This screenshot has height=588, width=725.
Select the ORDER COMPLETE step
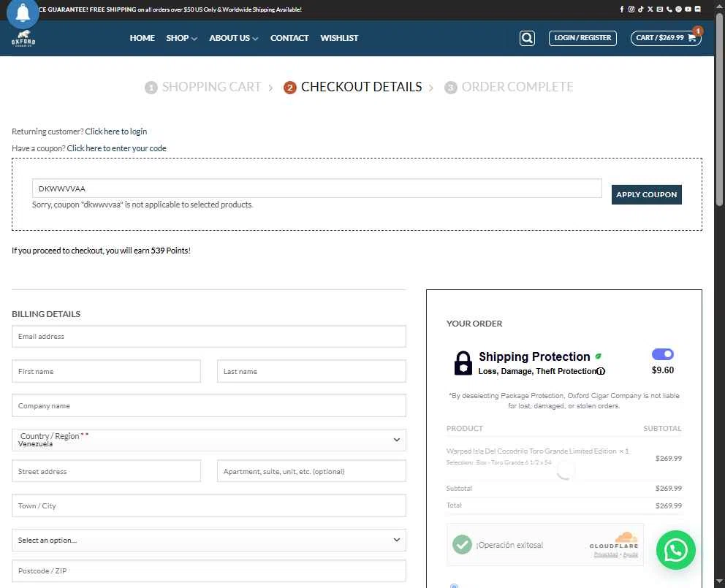pos(517,87)
